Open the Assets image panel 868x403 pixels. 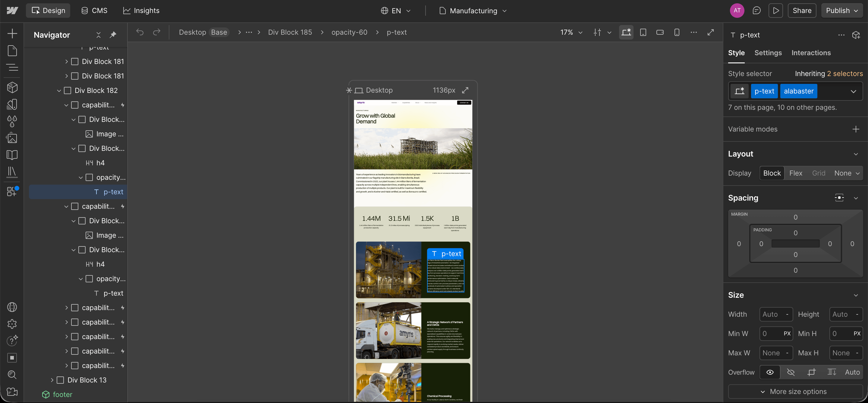point(12,138)
